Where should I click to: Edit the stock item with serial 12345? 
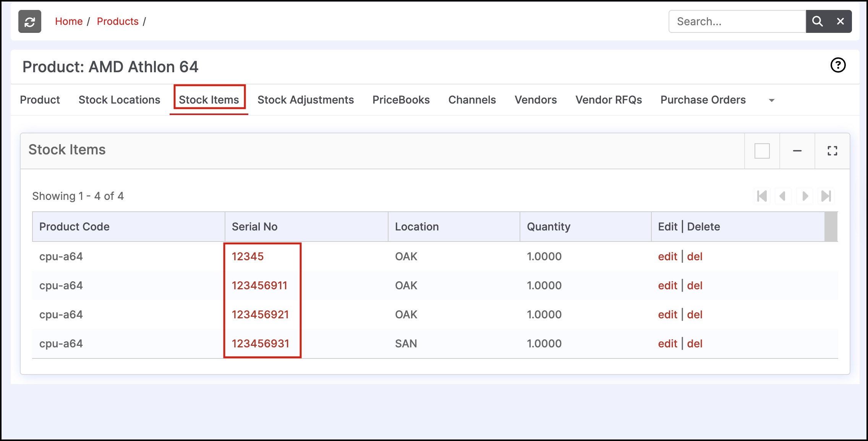(667, 256)
